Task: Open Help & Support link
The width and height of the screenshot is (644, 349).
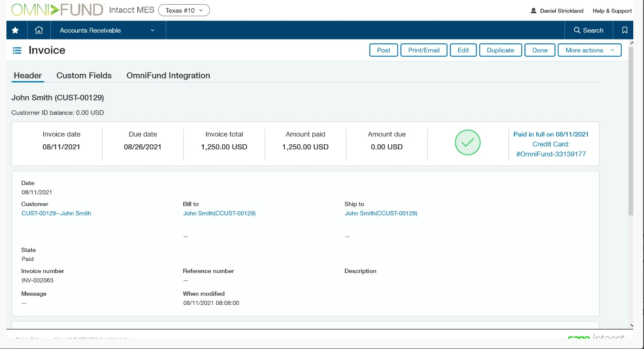Action: [x=612, y=11]
